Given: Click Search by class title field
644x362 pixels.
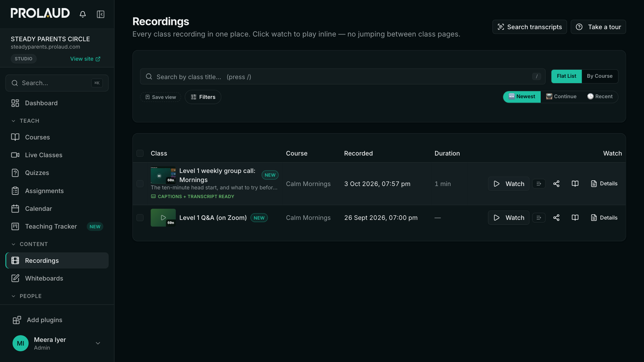Looking at the screenshot, I should 343,76.
